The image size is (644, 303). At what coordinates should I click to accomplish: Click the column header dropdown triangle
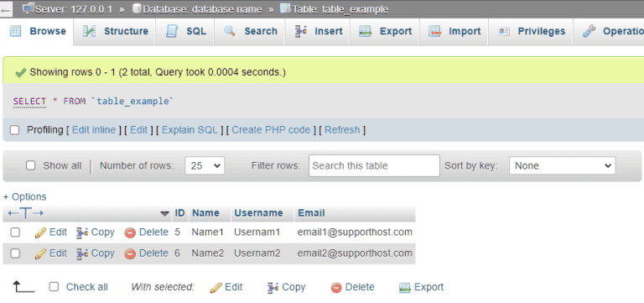pyautogui.click(x=164, y=213)
